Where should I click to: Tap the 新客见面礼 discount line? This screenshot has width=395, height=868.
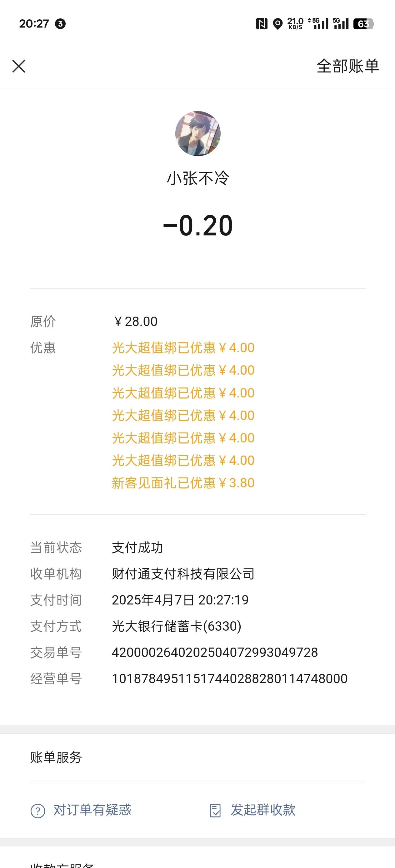tap(183, 483)
